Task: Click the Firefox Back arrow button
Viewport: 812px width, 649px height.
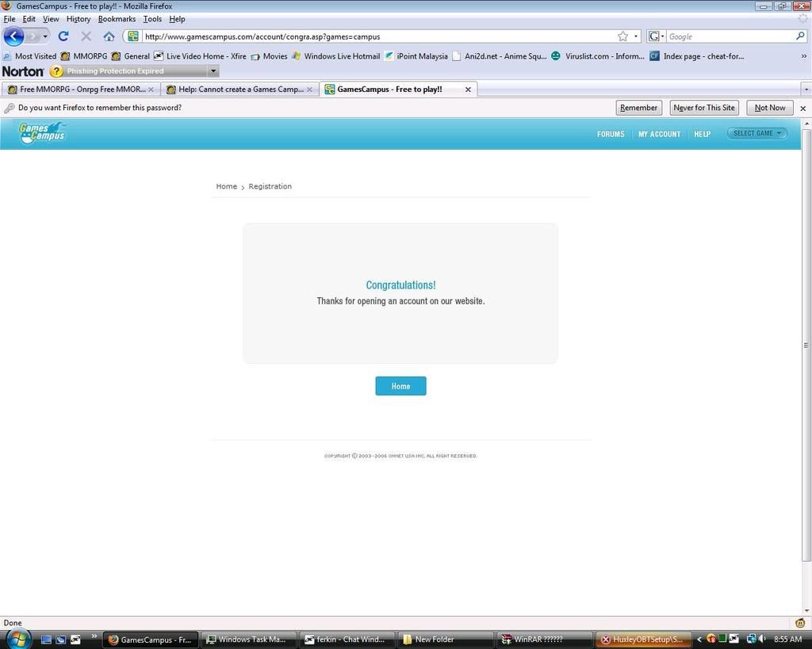Action: tap(13, 36)
